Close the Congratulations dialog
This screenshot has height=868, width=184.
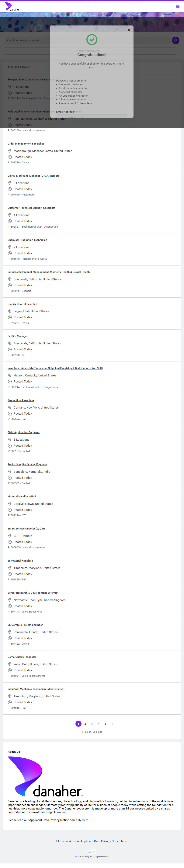[129, 30]
